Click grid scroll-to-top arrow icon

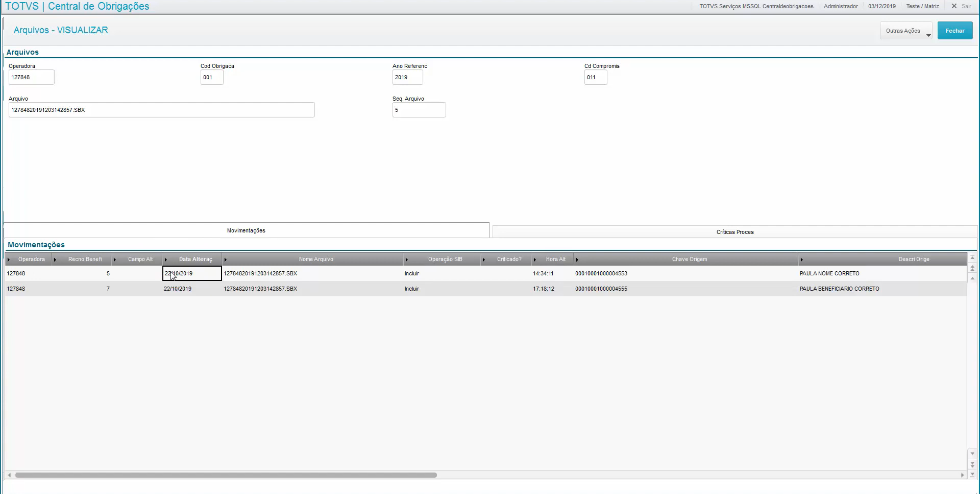[972, 258]
